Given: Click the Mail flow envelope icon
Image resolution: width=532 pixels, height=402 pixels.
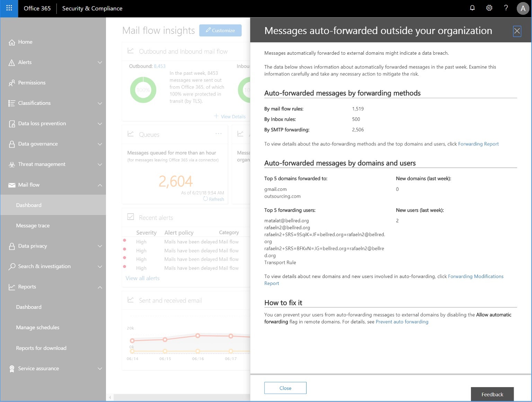Looking at the screenshot, I should pos(12,185).
